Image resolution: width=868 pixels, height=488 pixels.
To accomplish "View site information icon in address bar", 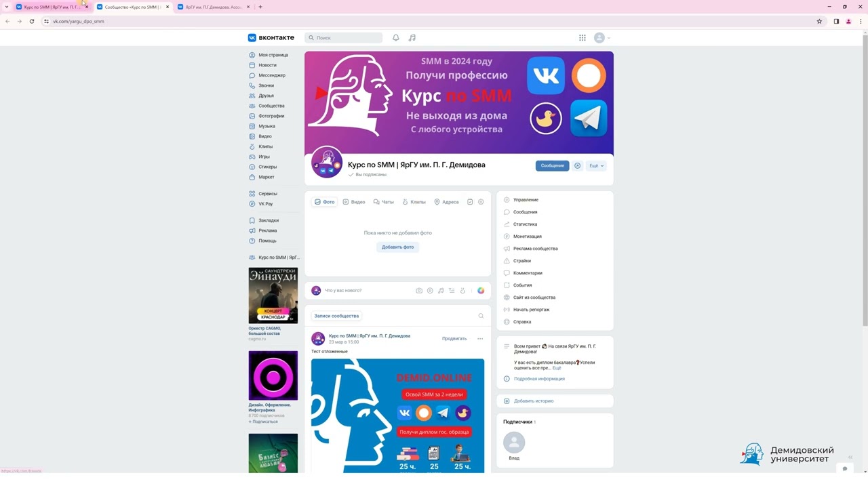I will 46,21.
